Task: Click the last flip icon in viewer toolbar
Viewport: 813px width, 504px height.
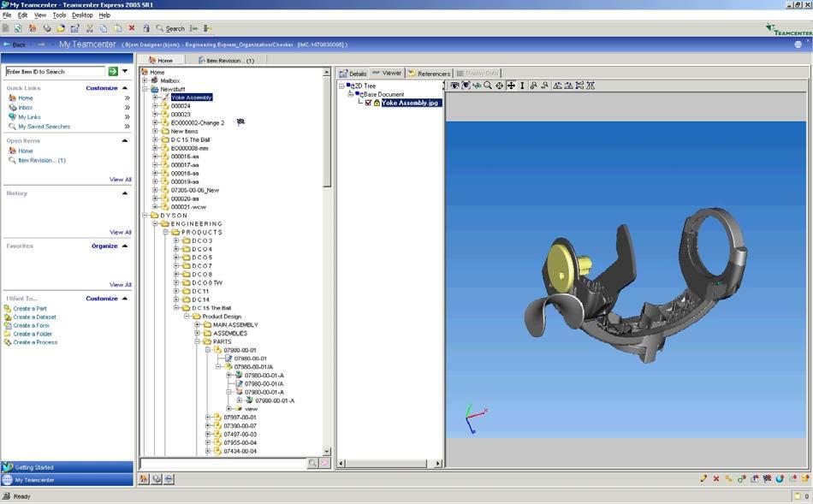Action: pos(590,86)
